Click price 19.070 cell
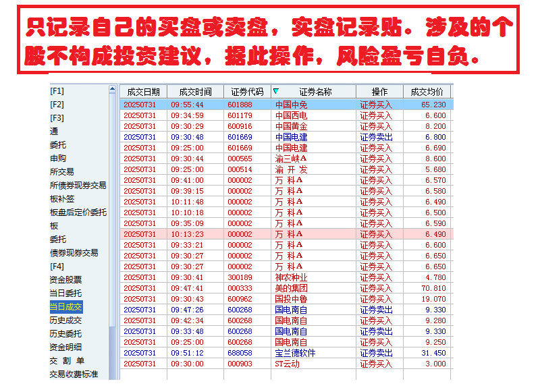The width and height of the screenshot is (538, 392). pos(433,299)
